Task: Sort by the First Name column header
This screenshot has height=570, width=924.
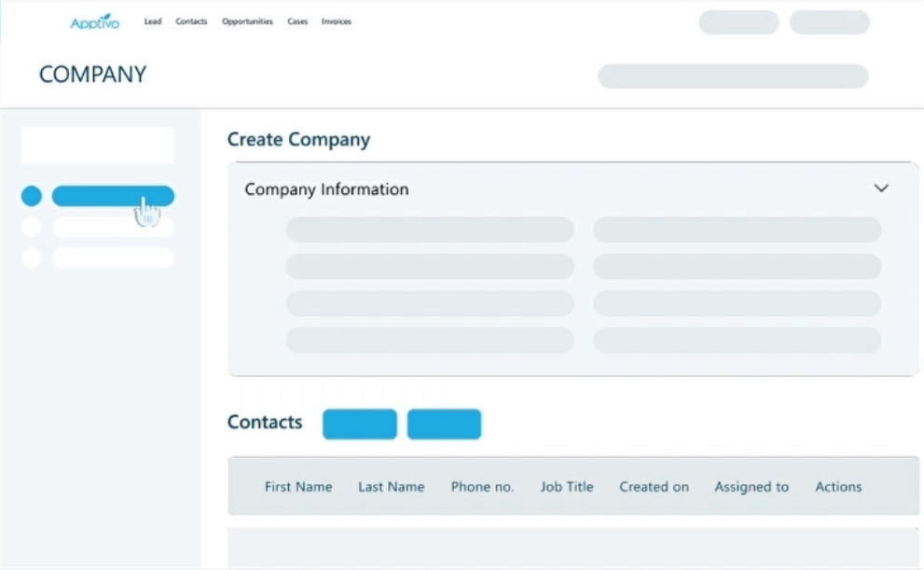Action: pos(298,486)
